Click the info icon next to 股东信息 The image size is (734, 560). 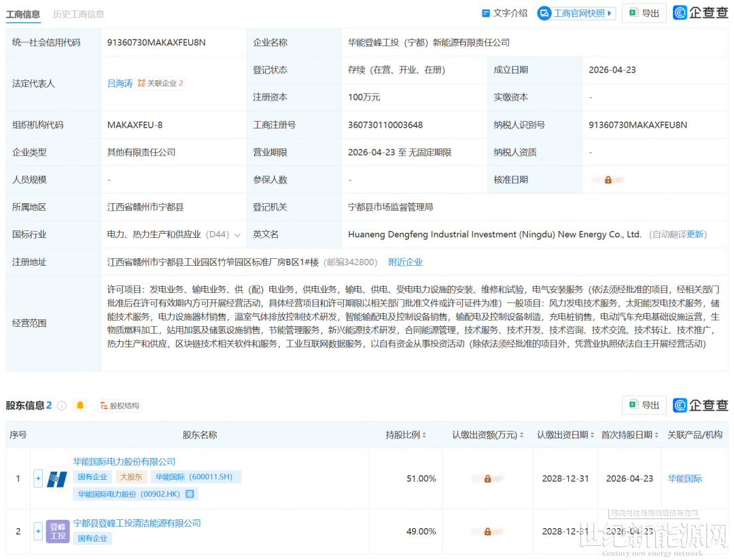[x=62, y=406]
